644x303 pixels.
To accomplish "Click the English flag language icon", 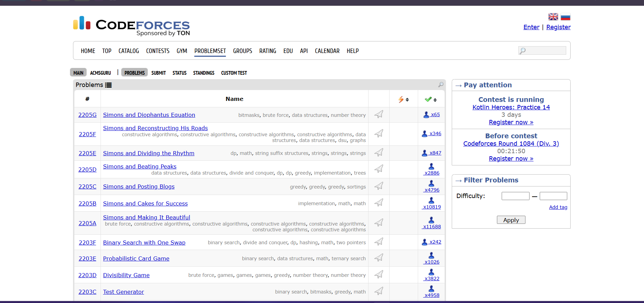I will tap(553, 17).
